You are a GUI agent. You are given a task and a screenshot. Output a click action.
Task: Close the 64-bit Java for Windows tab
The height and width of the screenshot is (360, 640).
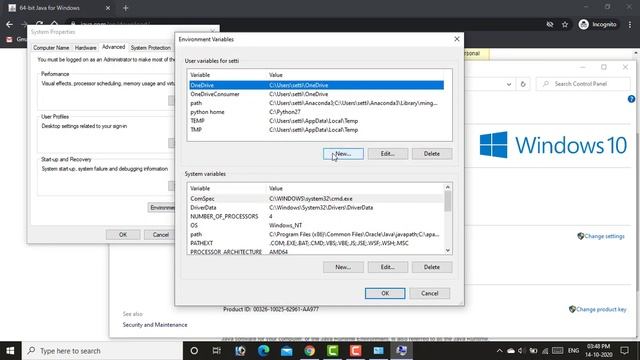pos(108,8)
